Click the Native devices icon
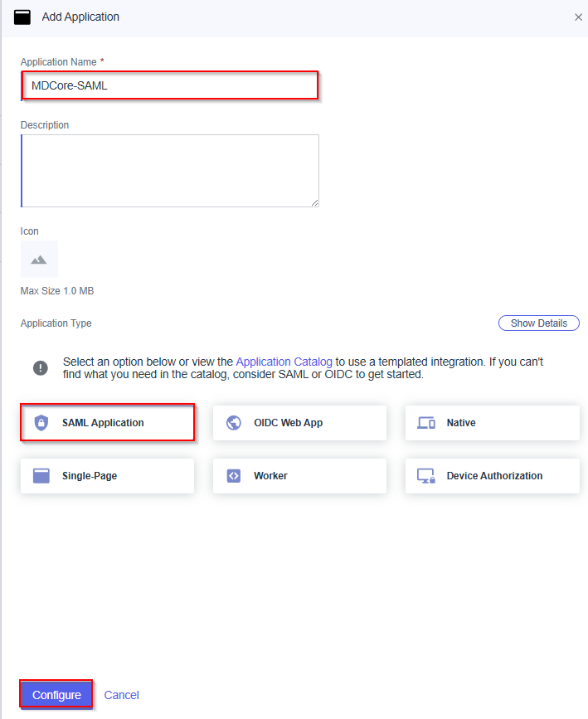 (x=426, y=423)
